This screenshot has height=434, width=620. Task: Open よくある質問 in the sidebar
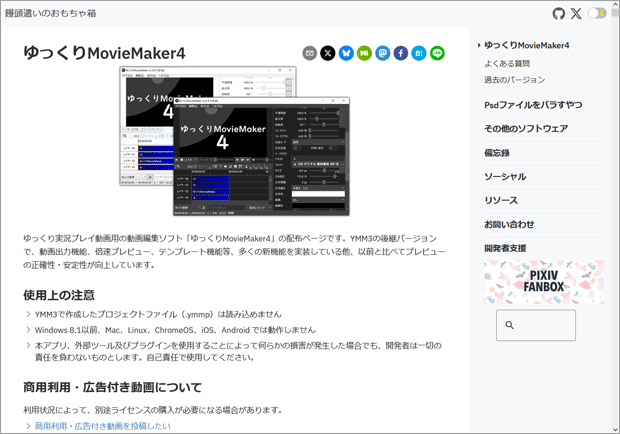507,64
